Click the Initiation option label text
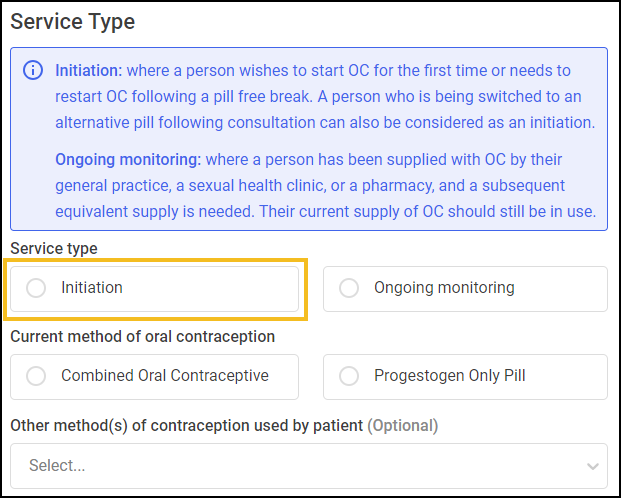The height and width of the screenshot is (498, 621). pyautogui.click(x=92, y=288)
